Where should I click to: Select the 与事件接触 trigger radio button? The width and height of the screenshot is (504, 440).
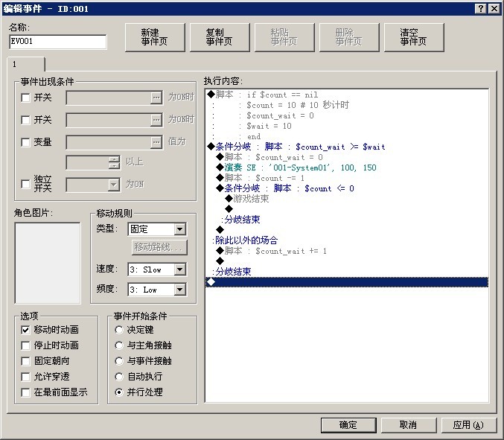click(119, 361)
